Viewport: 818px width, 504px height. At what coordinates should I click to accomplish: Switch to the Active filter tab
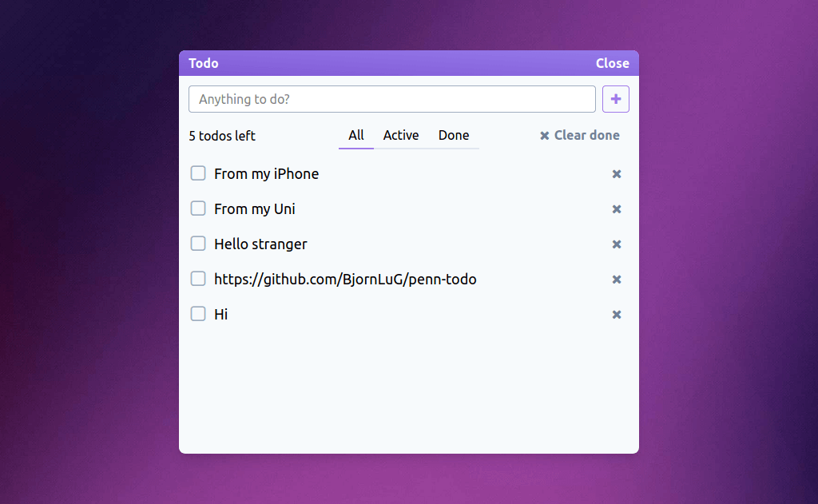[401, 136]
